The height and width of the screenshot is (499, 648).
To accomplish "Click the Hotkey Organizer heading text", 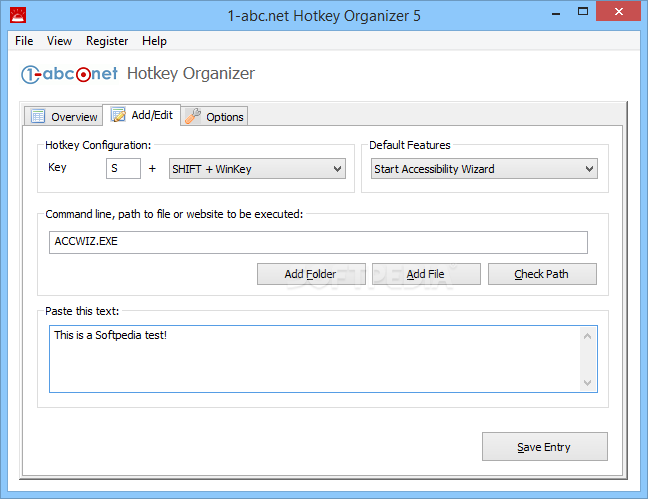I will pyautogui.click(x=191, y=74).
